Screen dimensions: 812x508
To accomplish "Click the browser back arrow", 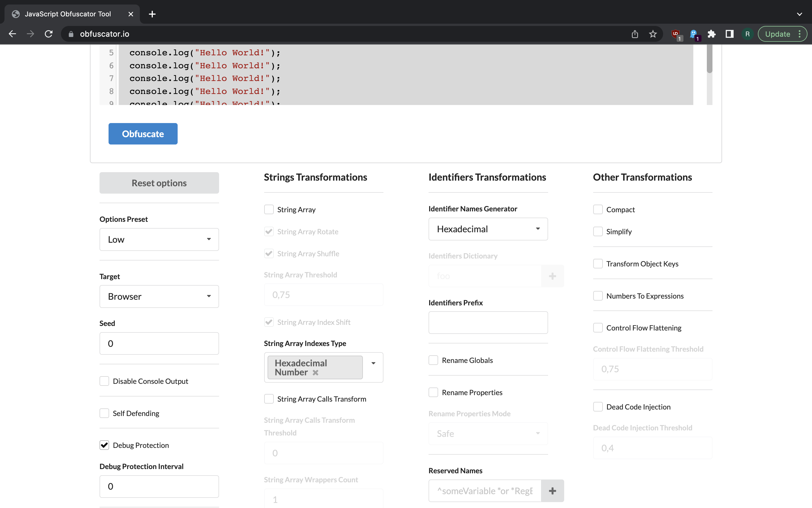I will coord(12,34).
